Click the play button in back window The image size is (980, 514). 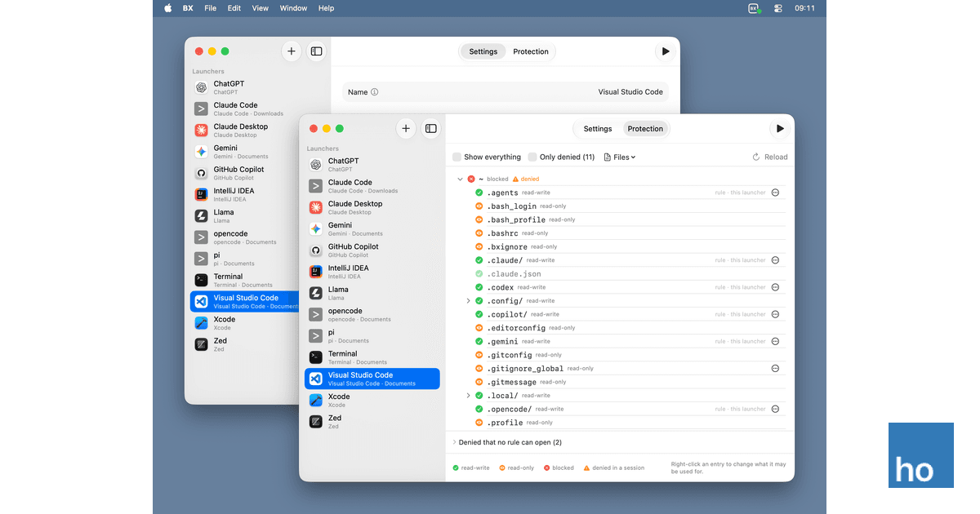tap(666, 51)
